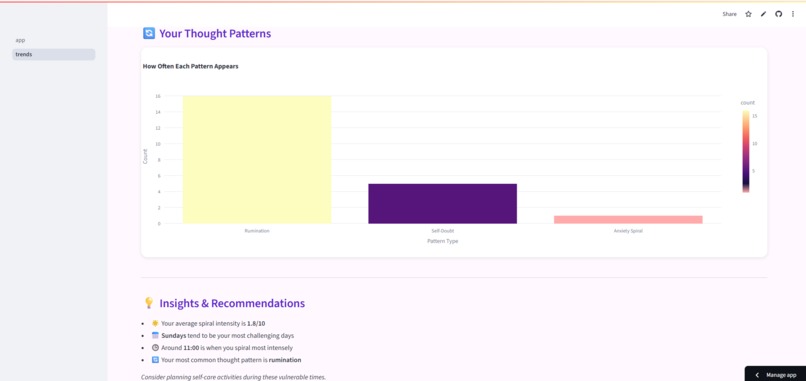Click the Manage app button
The height and width of the screenshot is (381, 806).
tap(775, 375)
